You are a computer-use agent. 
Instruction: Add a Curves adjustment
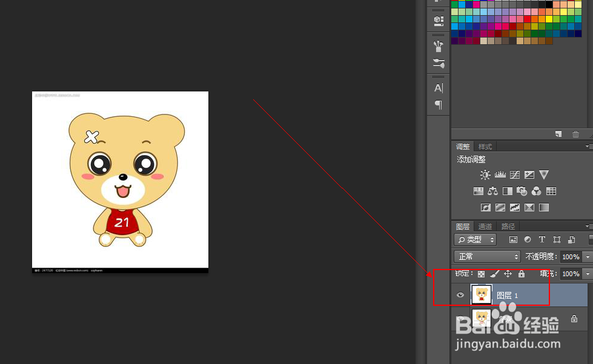(x=515, y=174)
